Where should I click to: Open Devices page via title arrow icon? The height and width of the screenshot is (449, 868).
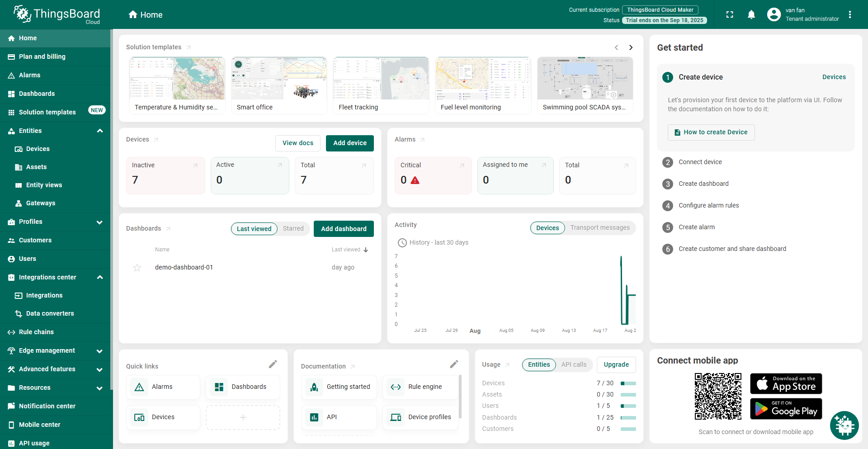[x=156, y=140]
